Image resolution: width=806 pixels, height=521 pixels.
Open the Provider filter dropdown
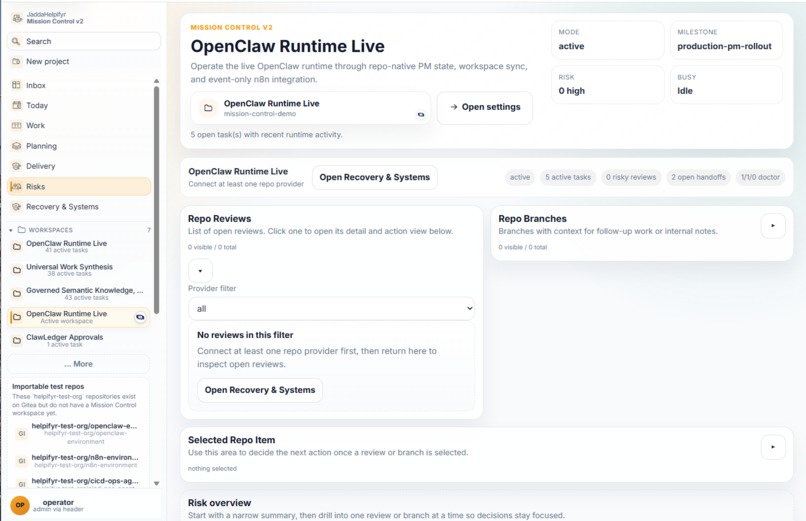(x=332, y=309)
